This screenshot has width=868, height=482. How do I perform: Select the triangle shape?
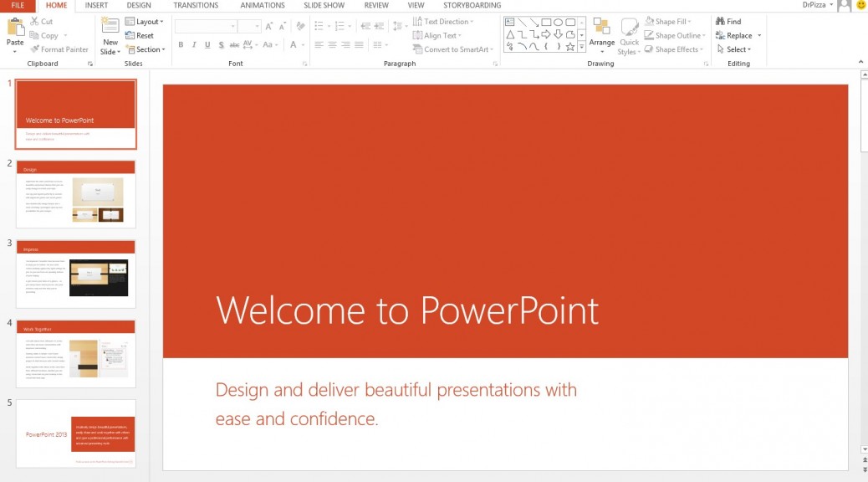pyautogui.click(x=510, y=34)
